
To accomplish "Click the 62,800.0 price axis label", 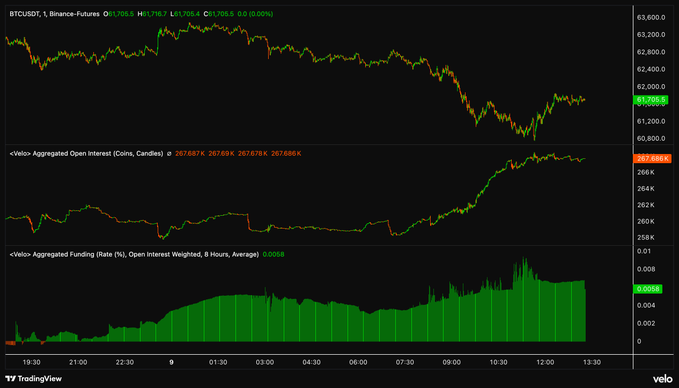I will click(x=651, y=52).
